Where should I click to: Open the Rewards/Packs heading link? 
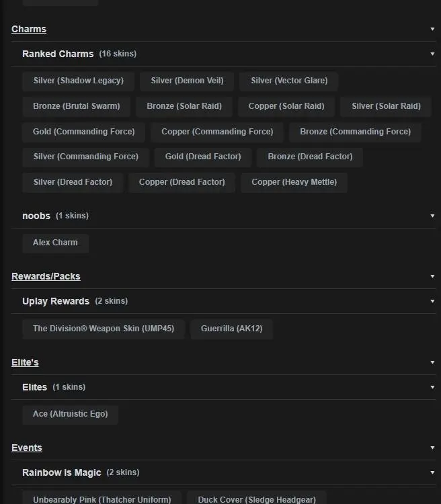(x=46, y=277)
